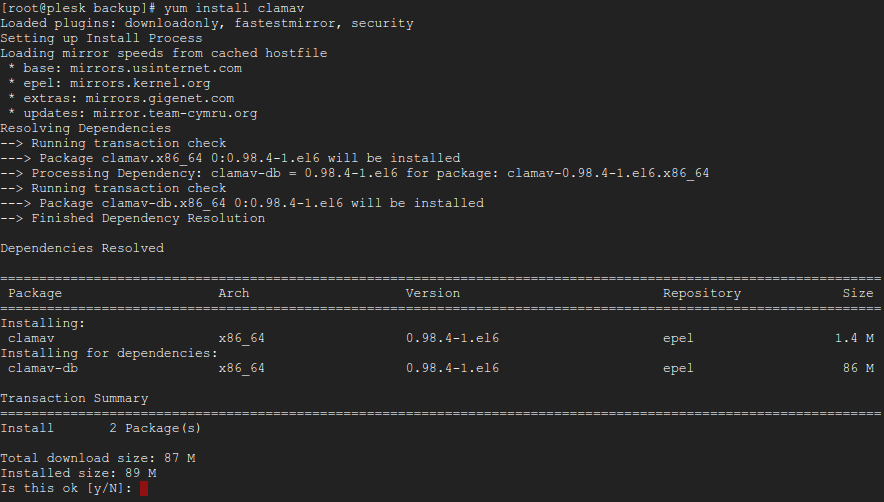Click the Arch column header
The width and height of the screenshot is (884, 502).
tap(234, 293)
